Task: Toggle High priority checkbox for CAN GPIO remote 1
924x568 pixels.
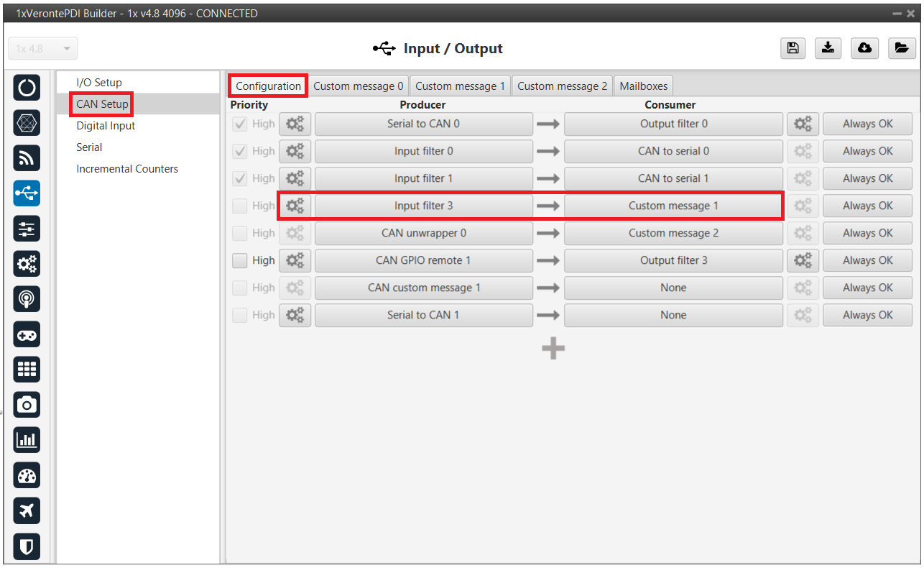Action: coord(240,260)
